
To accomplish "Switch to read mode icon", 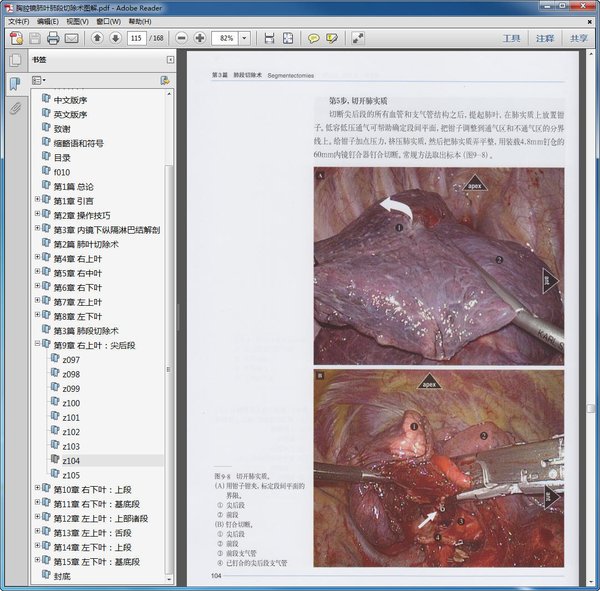I will tap(358, 38).
